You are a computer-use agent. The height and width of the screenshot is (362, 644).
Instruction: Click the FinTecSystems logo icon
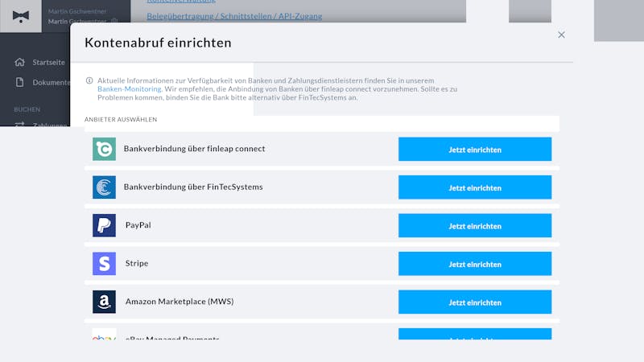(x=104, y=187)
